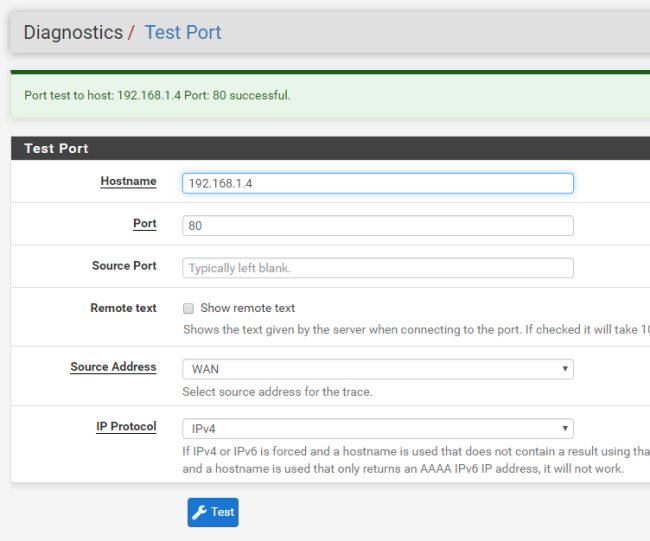Click the empty Source Port field

[378, 268]
